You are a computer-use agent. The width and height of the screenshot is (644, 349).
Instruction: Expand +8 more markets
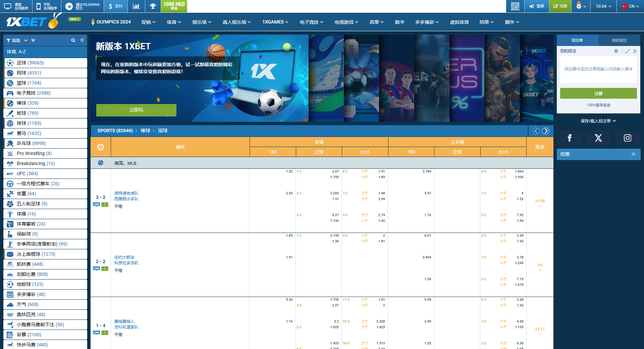(540, 267)
